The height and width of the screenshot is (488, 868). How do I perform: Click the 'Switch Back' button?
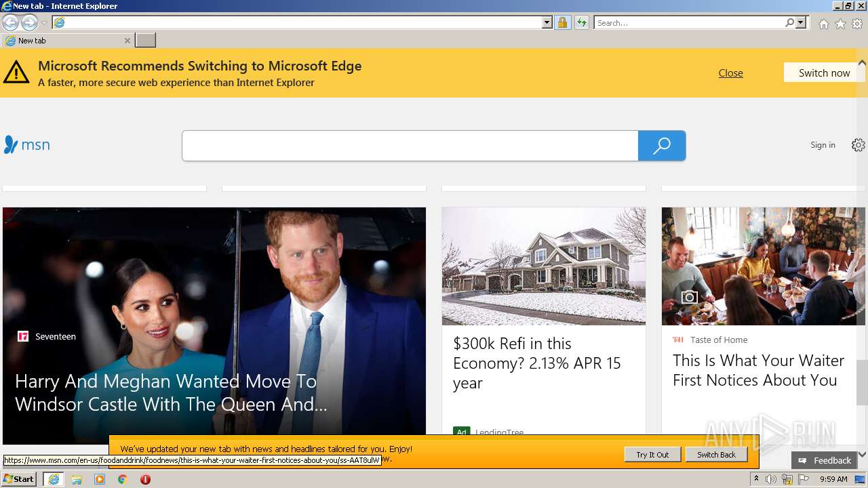[x=716, y=455]
